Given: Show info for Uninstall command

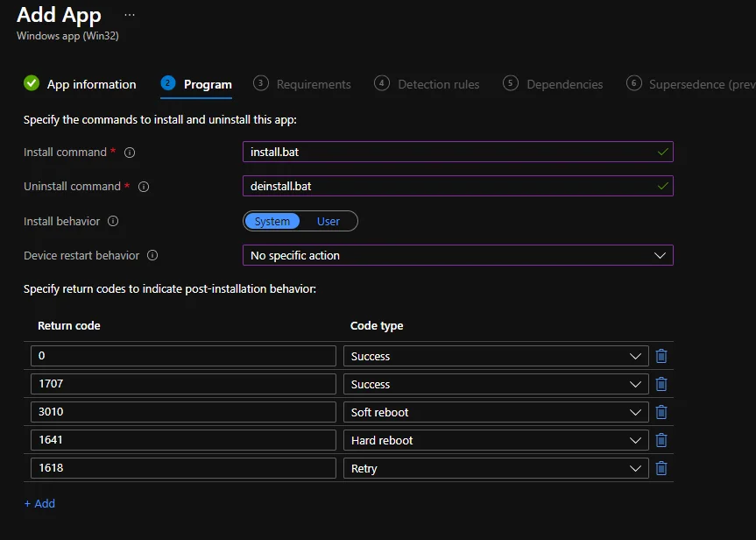Looking at the screenshot, I should 144,187.
